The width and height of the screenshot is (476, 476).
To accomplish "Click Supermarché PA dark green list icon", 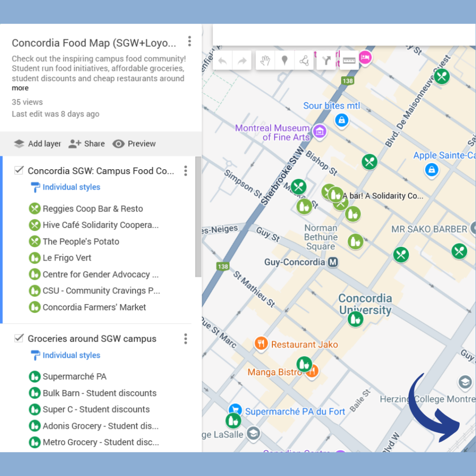I will point(34,377).
